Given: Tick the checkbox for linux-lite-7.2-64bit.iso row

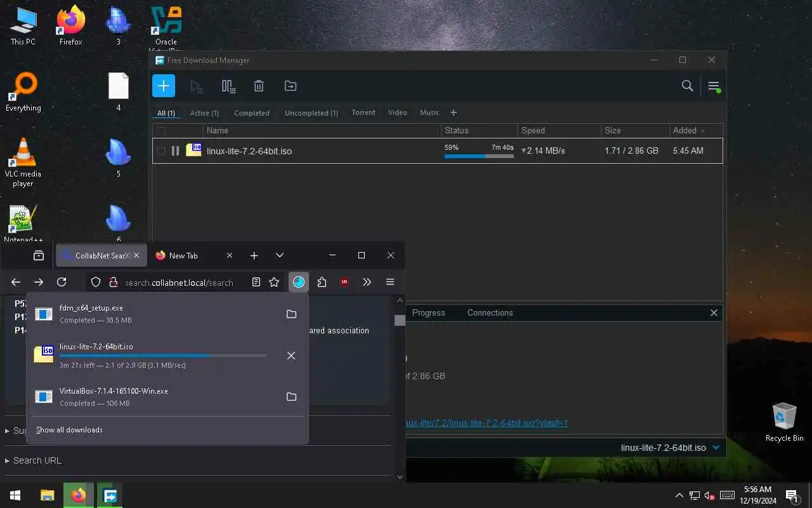Looking at the screenshot, I should coord(160,151).
